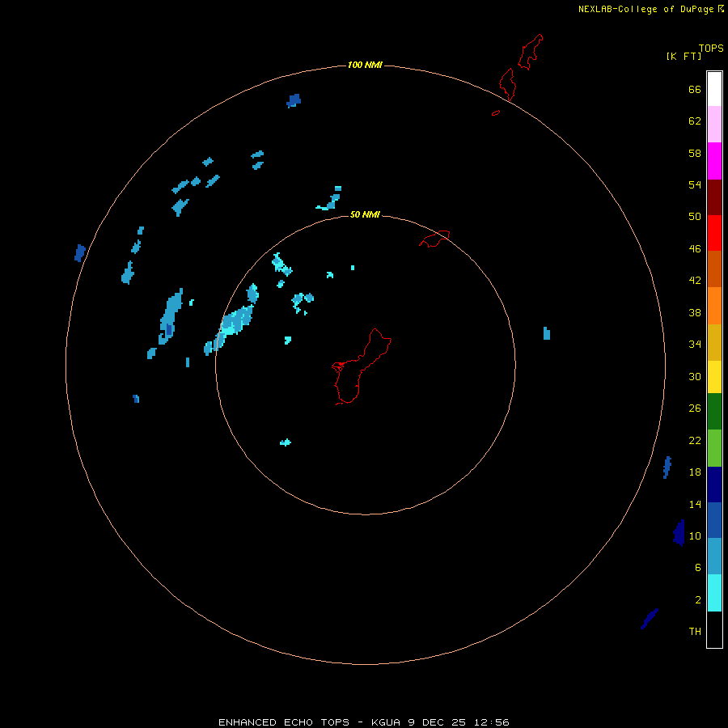Select the dark green legend swatch
This screenshot has height=728, width=728.
(x=714, y=412)
